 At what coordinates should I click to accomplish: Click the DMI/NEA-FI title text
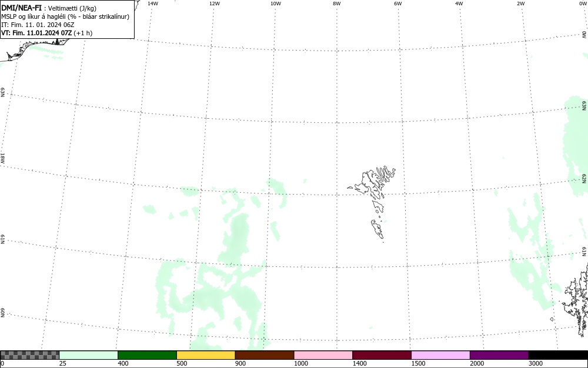(x=21, y=8)
